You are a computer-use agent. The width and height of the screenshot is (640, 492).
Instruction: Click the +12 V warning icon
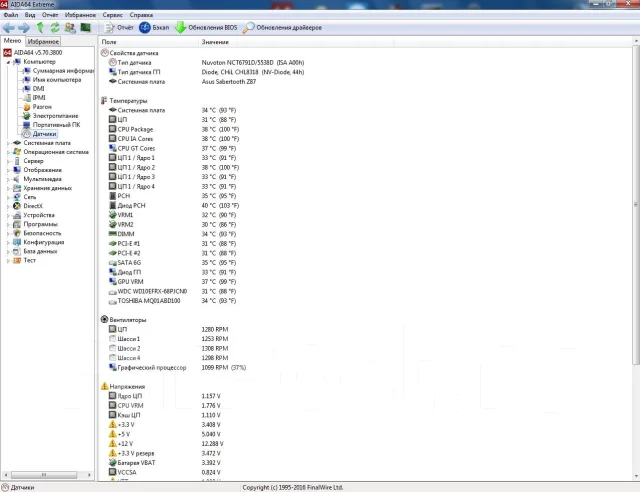113,443
